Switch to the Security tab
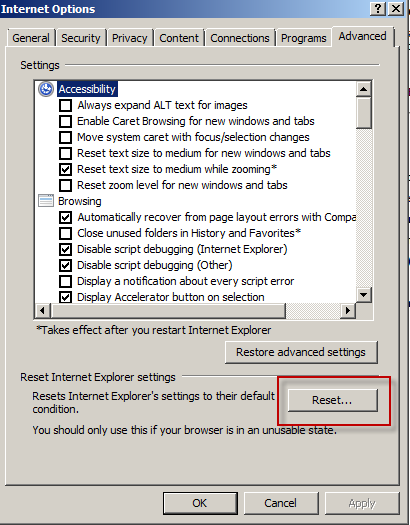This screenshot has height=525, width=410. click(x=81, y=38)
